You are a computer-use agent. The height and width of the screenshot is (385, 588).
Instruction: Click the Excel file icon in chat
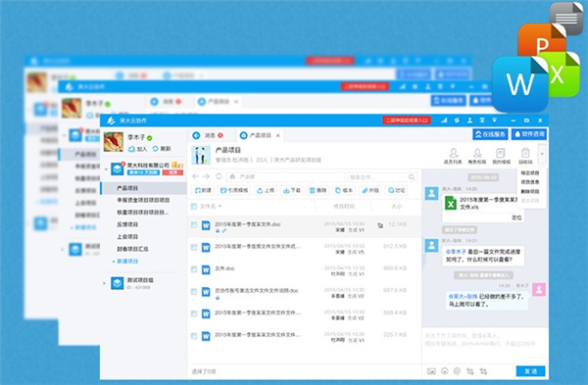(x=451, y=203)
